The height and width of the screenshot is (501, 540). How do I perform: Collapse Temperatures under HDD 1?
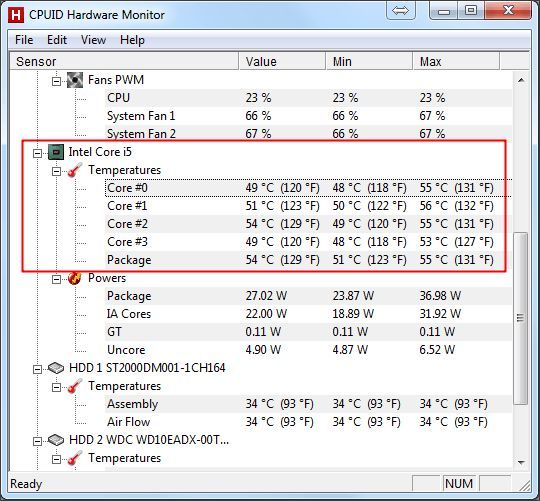point(56,388)
